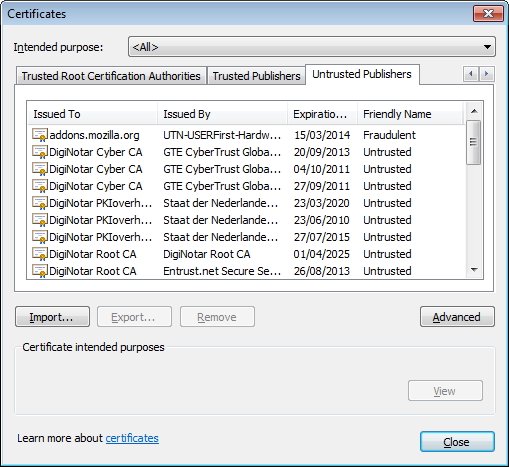Image resolution: width=509 pixels, height=467 pixels.
Task: Click the Fraudulent friendly name cell
Action: point(389,135)
